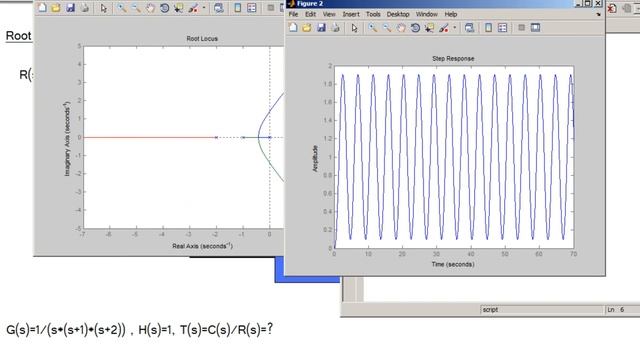The height and width of the screenshot is (360, 640).
Task: Click New Figure icon in Figure 2 toolbar
Action: coord(293,28)
